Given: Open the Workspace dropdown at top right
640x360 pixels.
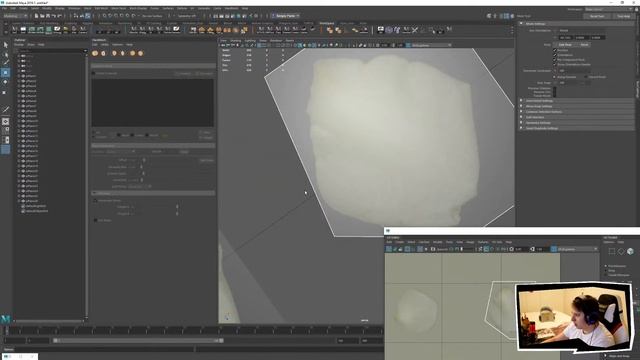Looking at the screenshot, I should 608,9.
